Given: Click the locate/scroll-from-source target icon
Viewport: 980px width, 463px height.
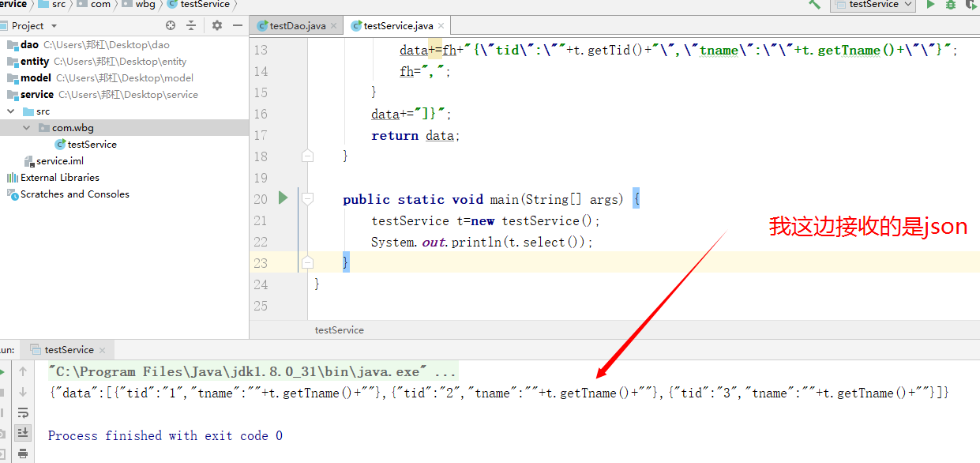Looking at the screenshot, I should pyautogui.click(x=171, y=25).
